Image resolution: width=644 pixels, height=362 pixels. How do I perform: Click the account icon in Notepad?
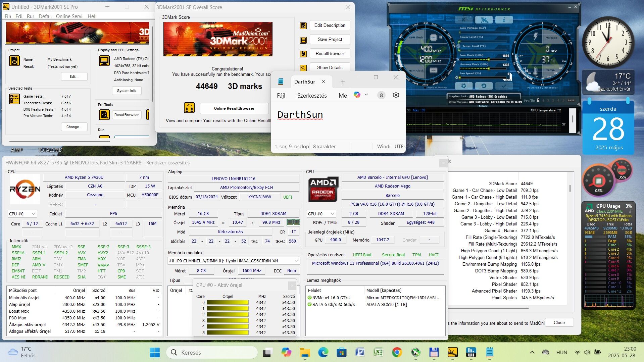coord(381,95)
